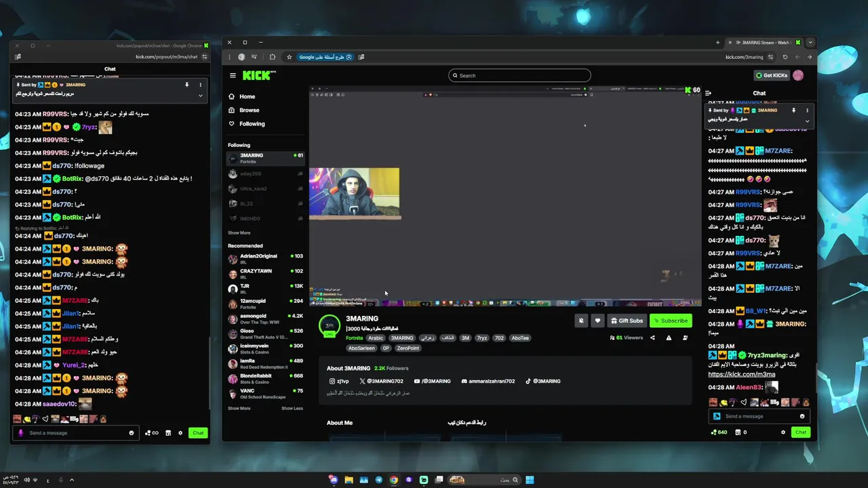Viewport: 868px width, 488px height.
Task: Share the 3MARING stream
Action: point(652,338)
